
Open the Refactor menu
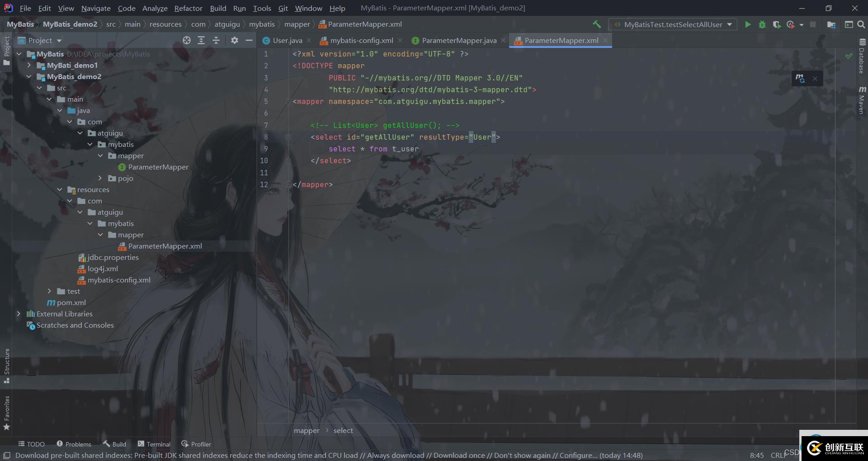pyautogui.click(x=188, y=8)
